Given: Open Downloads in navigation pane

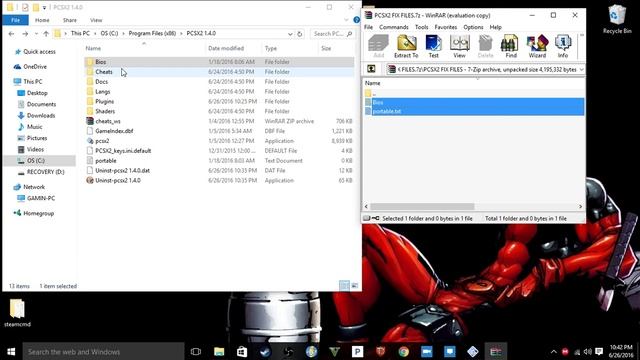Looking at the screenshot, I should click(40, 116).
